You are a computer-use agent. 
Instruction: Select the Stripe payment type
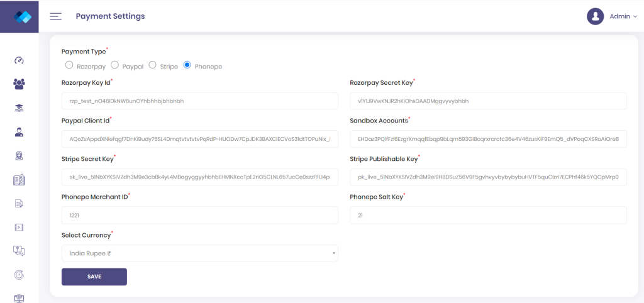tap(153, 65)
